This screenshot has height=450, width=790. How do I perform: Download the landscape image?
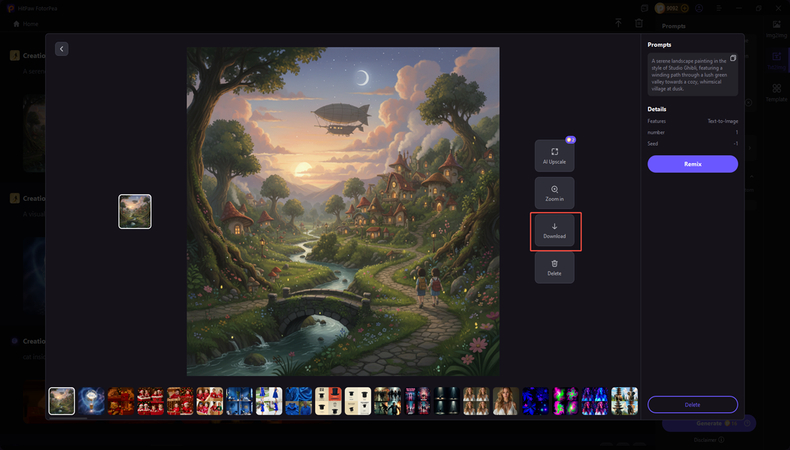[x=554, y=230]
